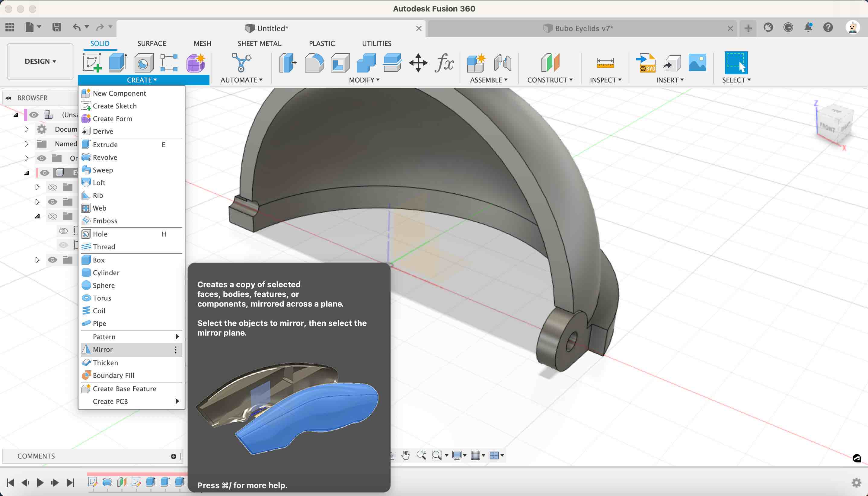Choose Boundary Fill menu entry

coord(131,375)
